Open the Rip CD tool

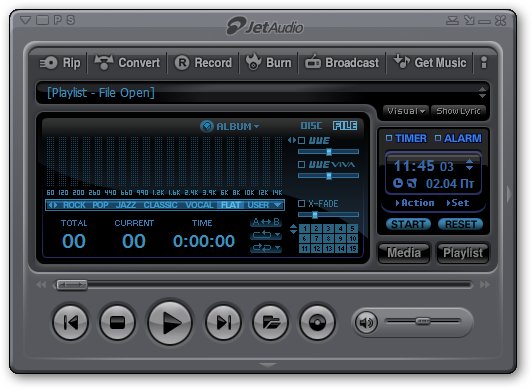60,63
